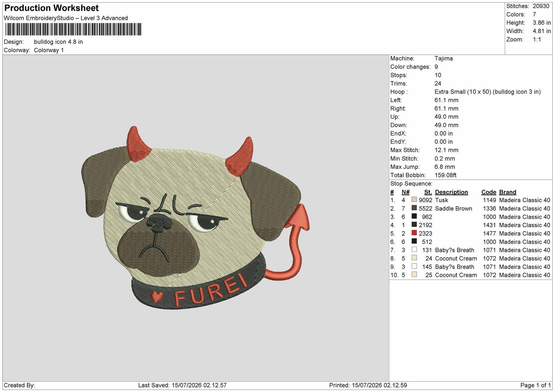Click the barcode under the worksheet title

(x=73, y=30)
